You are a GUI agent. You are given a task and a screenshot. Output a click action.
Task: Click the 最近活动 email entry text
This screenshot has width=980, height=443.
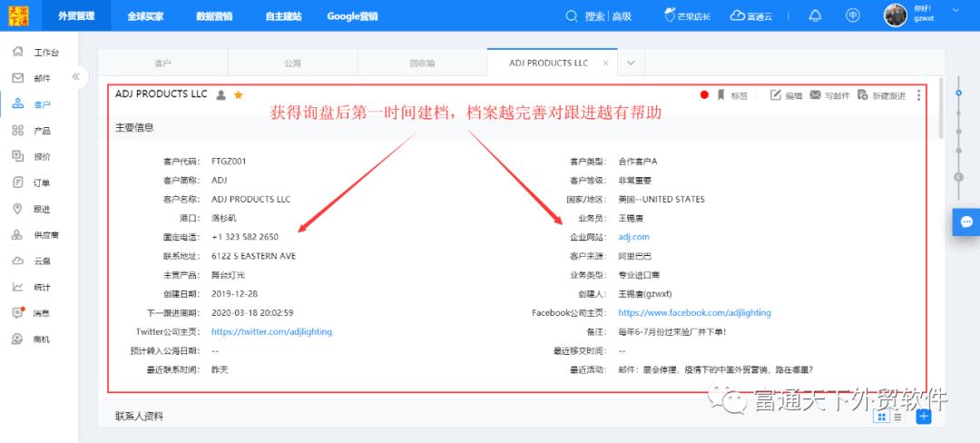click(714, 369)
